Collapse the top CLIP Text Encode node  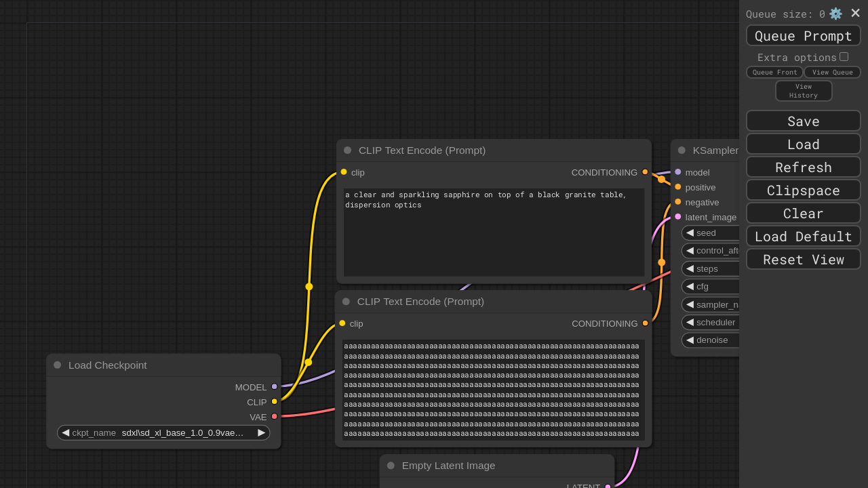pos(348,150)
